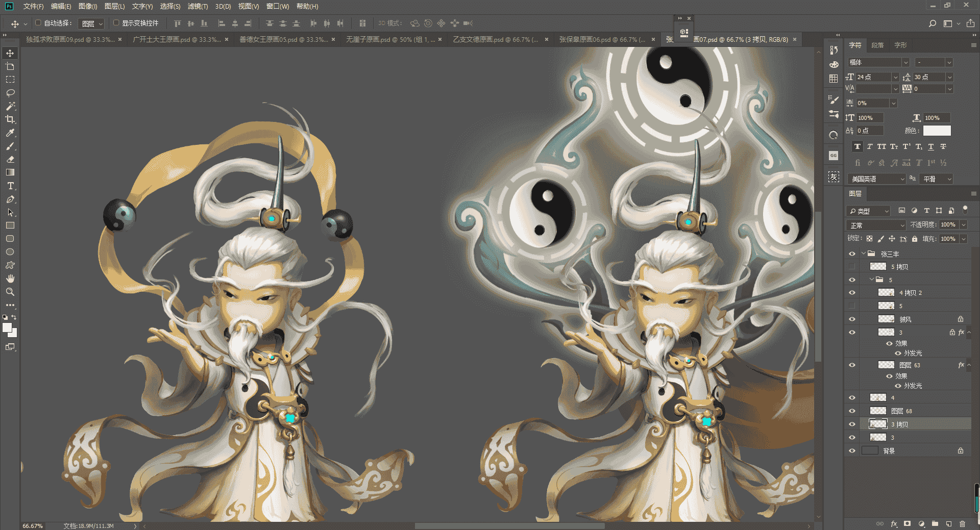Open the search icon in options bar
Image resolution: width=980 pixels, height=530 pixels.
coord(932,23)
